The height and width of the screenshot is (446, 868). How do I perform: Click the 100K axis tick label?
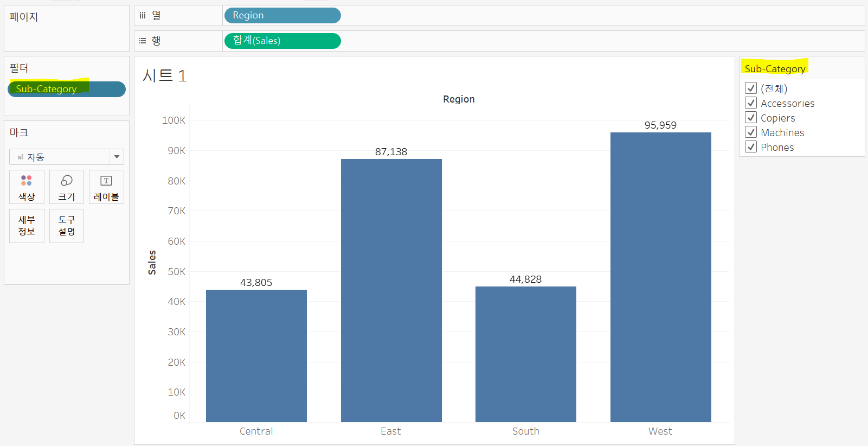173,120
